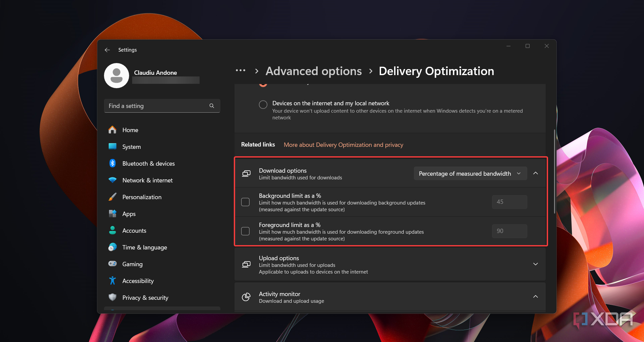
Task: Select Devices on the internet radio button
Action: 263,105
